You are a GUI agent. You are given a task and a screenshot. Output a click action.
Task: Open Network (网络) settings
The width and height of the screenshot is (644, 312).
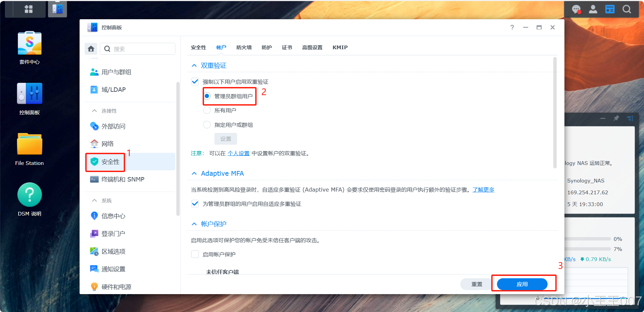click(x=130, y=144)
